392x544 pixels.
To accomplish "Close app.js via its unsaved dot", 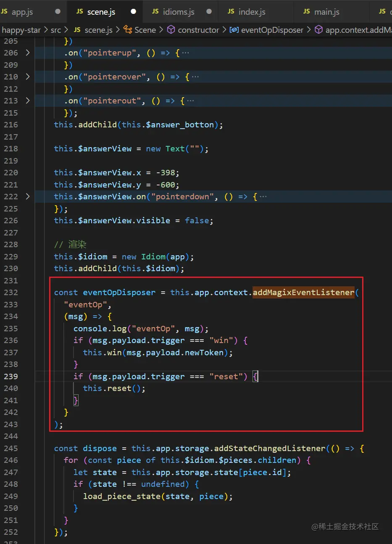I will point(58,11).
